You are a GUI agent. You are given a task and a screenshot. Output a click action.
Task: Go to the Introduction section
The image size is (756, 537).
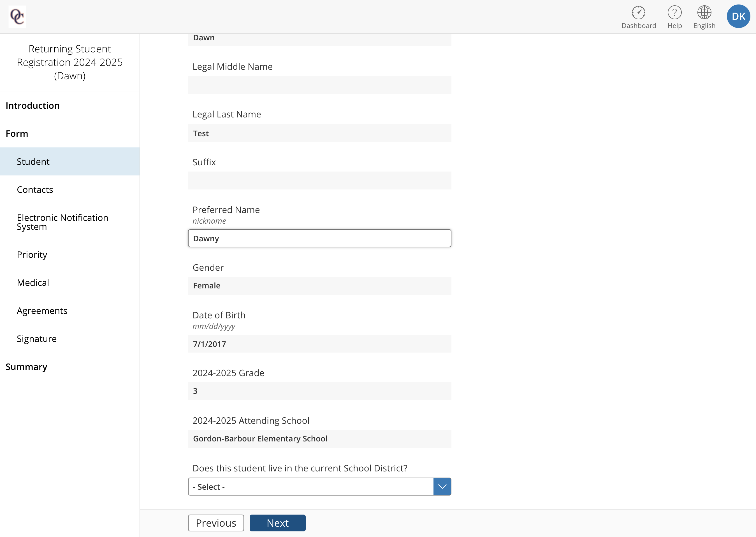coord(33,105)
